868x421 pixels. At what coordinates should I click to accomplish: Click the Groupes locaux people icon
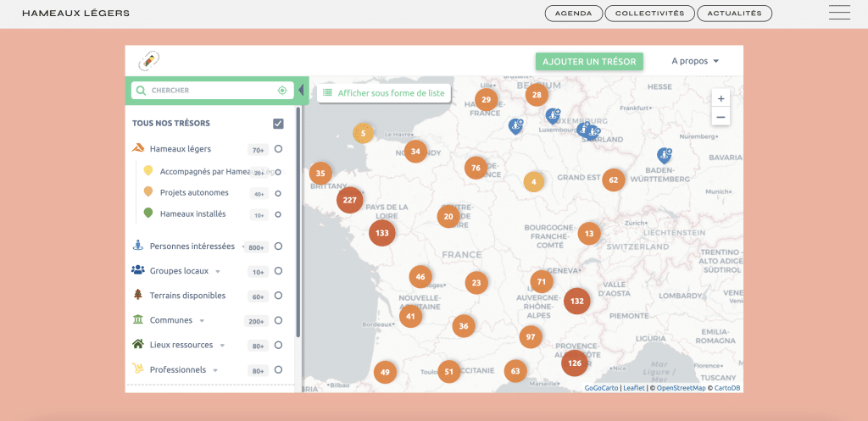(138, 270)
